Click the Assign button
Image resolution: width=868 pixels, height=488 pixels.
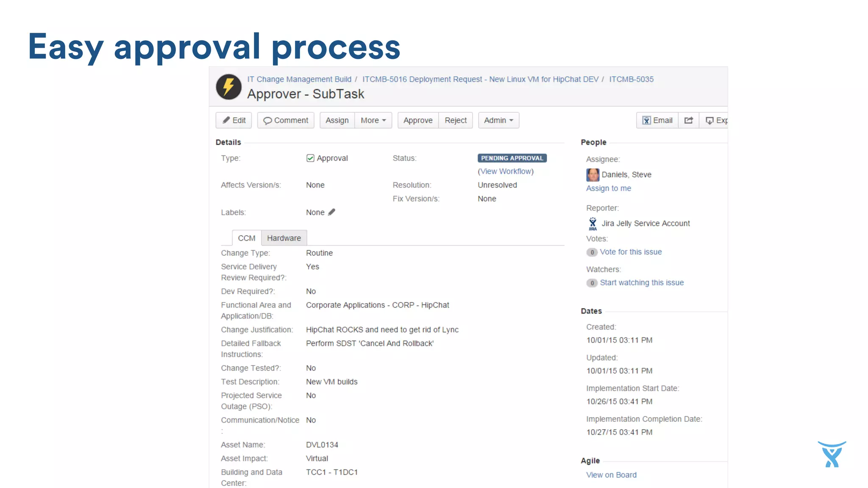point(337,120)
